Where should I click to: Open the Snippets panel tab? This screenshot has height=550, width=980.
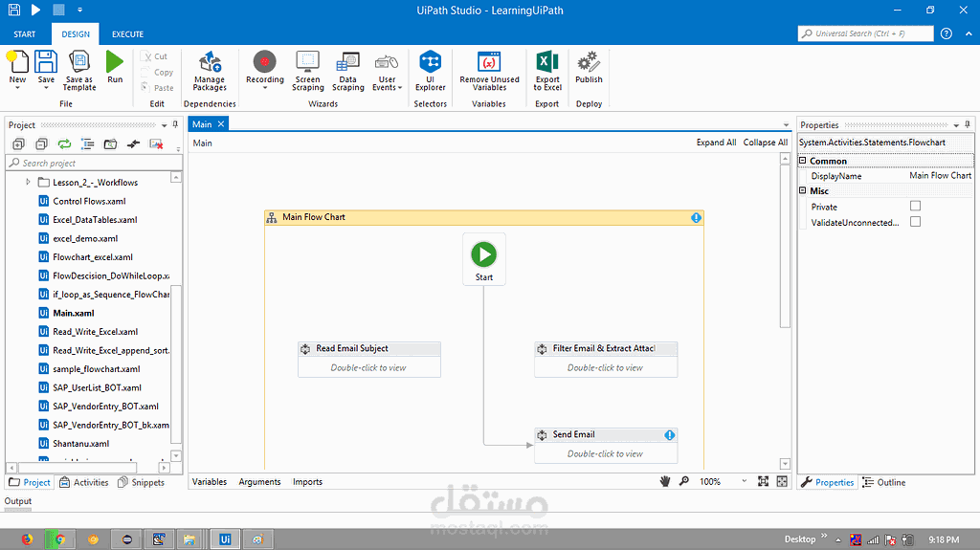[142, 482]
